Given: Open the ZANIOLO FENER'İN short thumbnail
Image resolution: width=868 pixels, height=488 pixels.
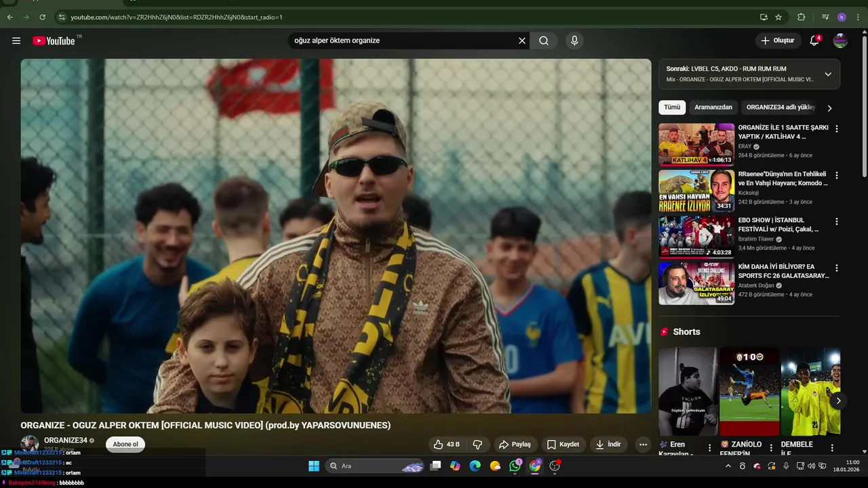Looking at the screenshot, I should point(749,391).
